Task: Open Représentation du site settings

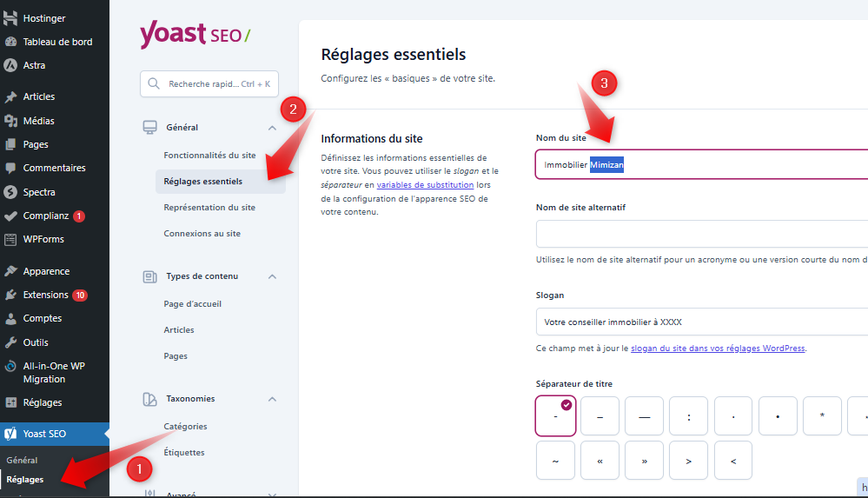Action: pyautogui.click(x=209, y=208)
